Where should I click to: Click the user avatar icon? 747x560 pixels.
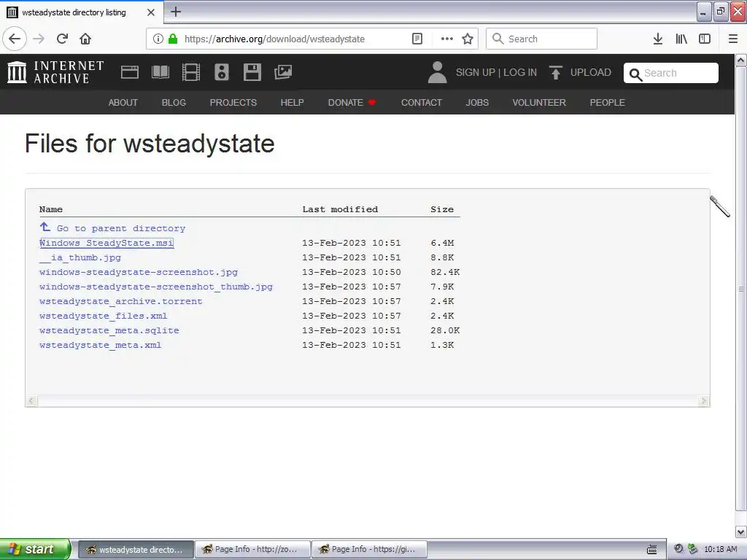point(437,72)
